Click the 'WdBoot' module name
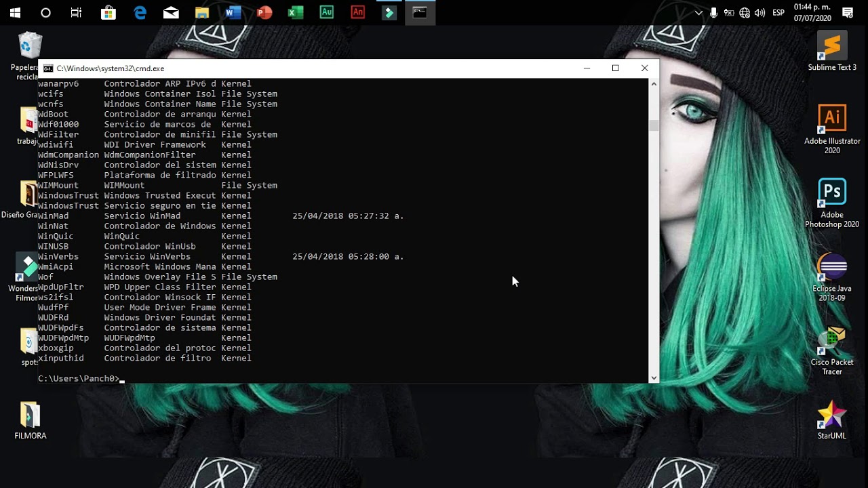Image resolution: width=868 pixels, height=488 pixels. [54, 115]
